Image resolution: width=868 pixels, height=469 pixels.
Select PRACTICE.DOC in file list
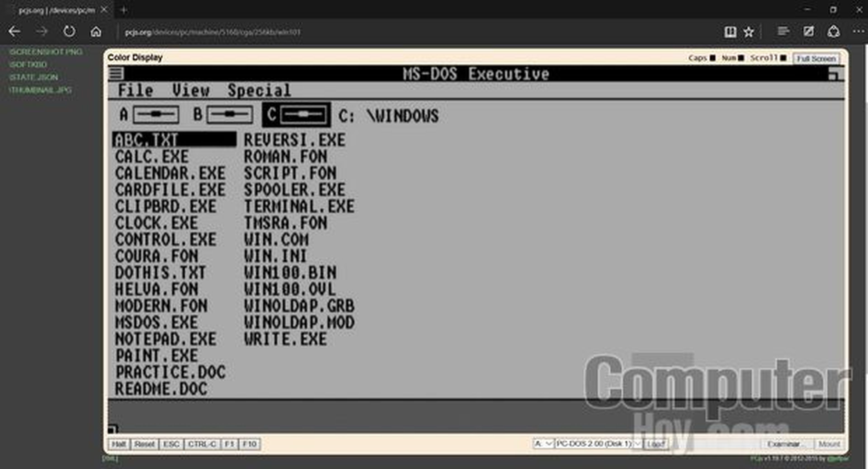coord(170,372)
